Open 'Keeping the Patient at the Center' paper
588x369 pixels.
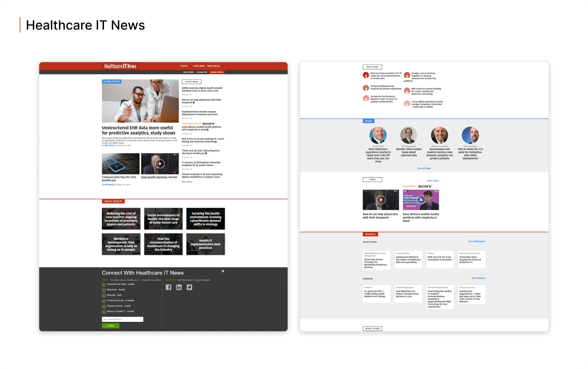[408, 260]
